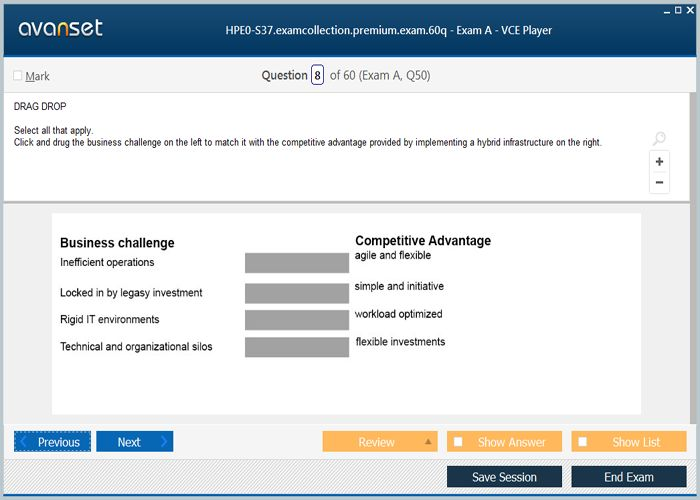Click the avanset logo
The width and height of the screenshot is (700, 500).
pyautogui.click(x=61, y=29)
